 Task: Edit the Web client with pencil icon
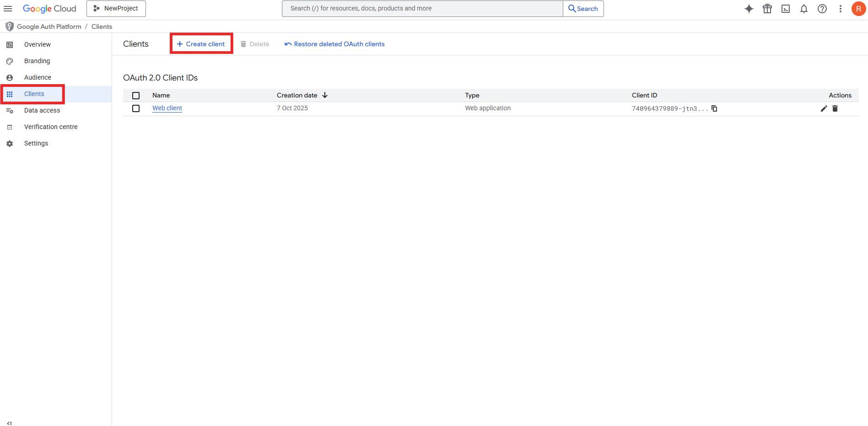pos(824,108)
